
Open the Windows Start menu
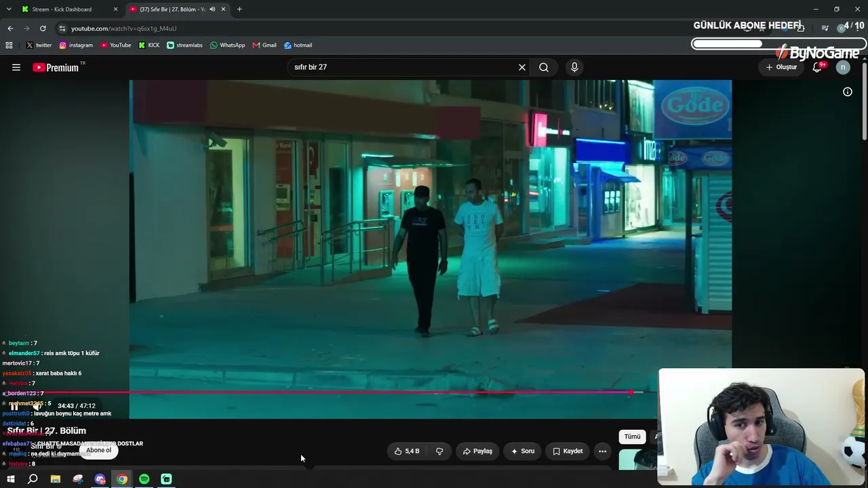[10, 479]
